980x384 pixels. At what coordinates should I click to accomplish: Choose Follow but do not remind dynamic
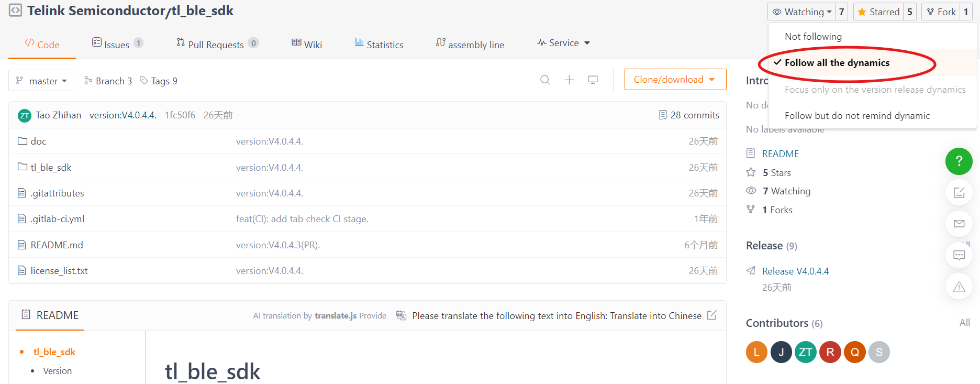(857, 116)
